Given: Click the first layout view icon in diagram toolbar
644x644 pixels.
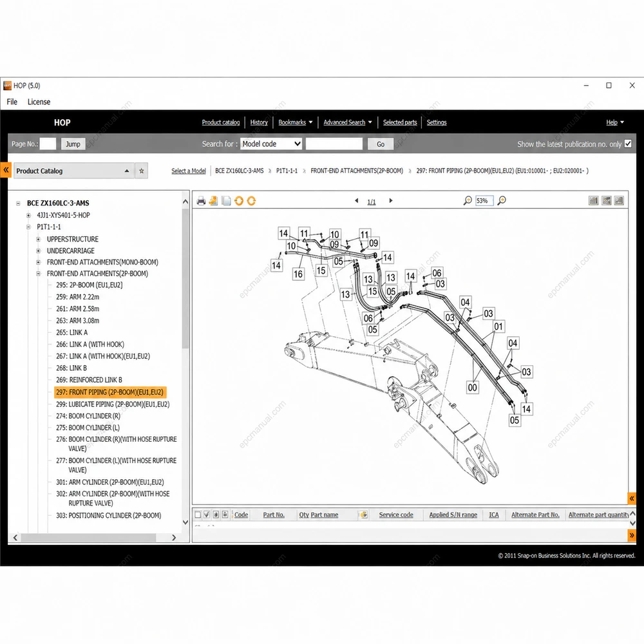Looking at the screenshot, I should coord(594,200).
